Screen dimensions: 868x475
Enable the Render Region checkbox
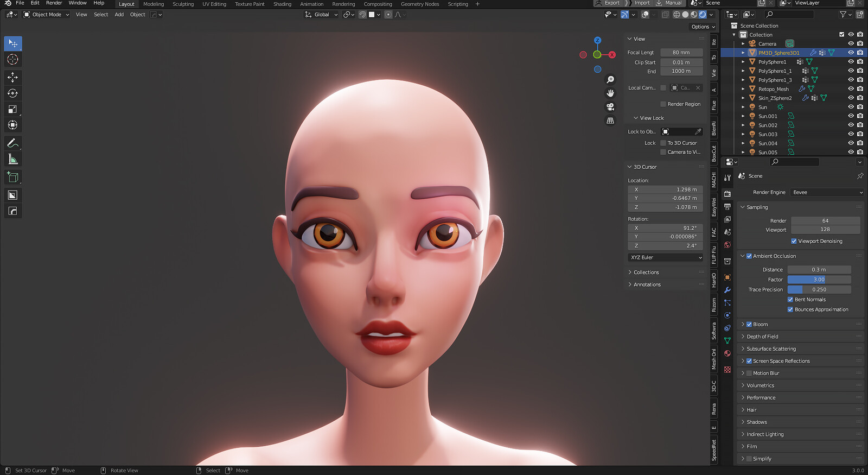pos(663,104)
